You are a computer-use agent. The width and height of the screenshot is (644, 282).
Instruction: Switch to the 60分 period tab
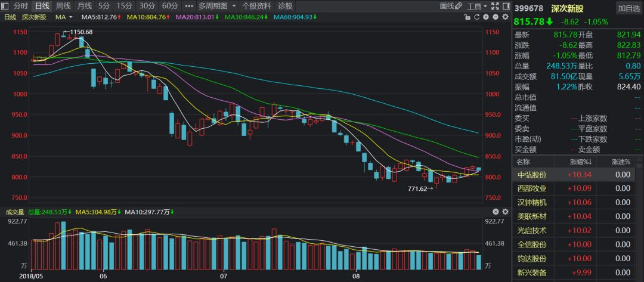tap(169, 6)
